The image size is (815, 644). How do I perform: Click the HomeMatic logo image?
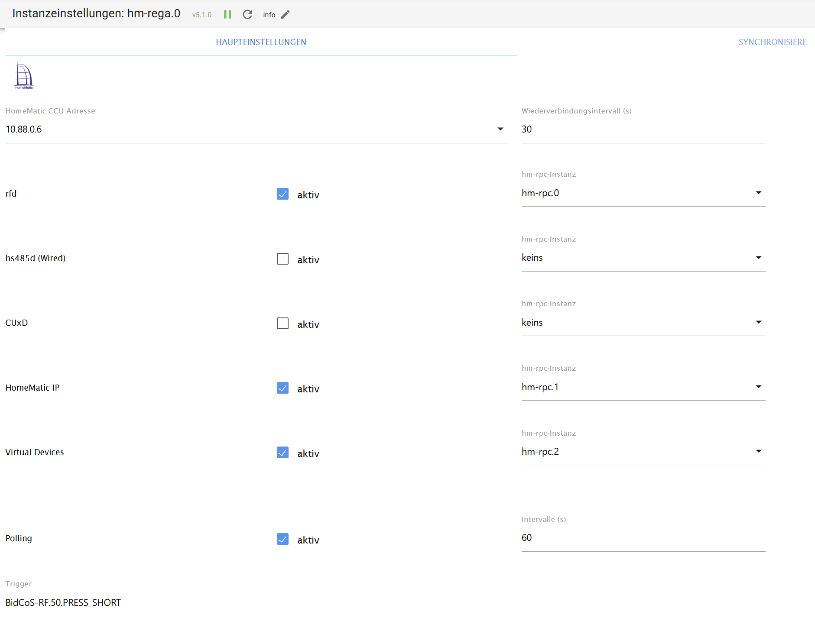point(24,75)
